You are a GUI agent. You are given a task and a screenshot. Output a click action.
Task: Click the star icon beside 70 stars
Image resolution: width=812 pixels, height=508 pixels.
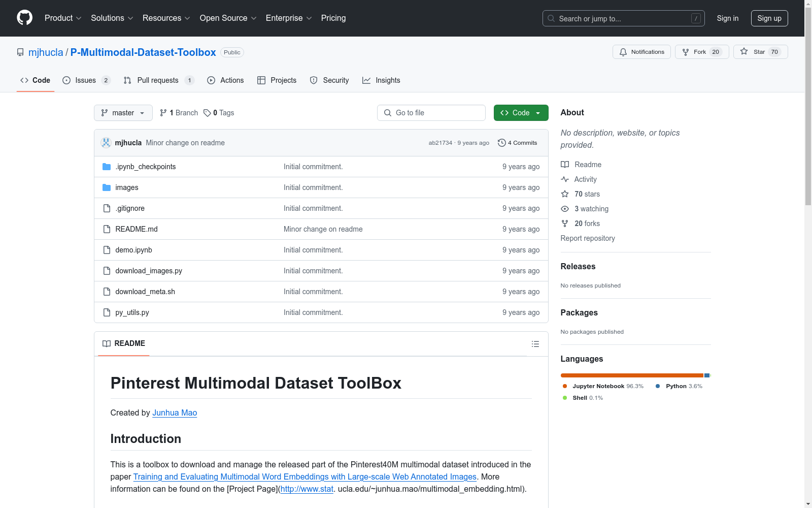tap(565, 194)
